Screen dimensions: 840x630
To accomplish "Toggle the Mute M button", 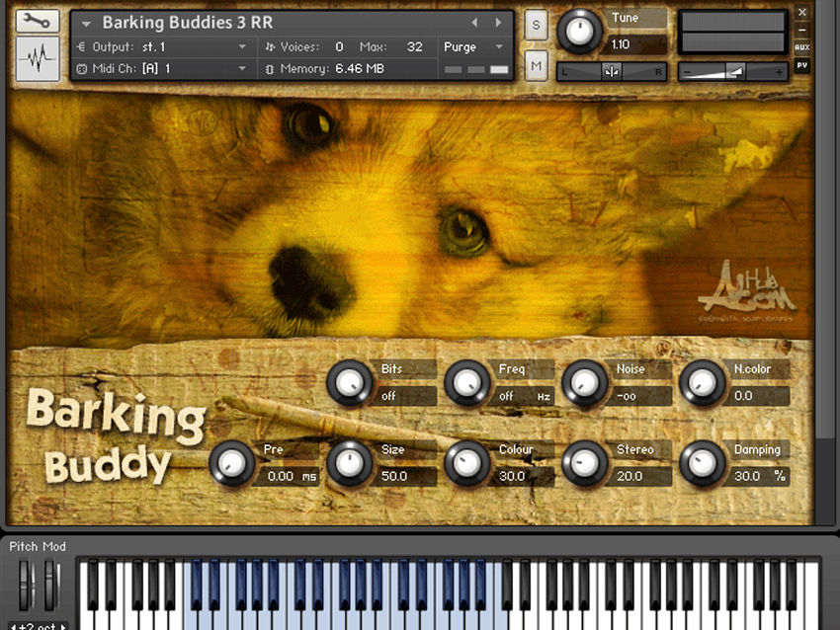I will 536,66.
